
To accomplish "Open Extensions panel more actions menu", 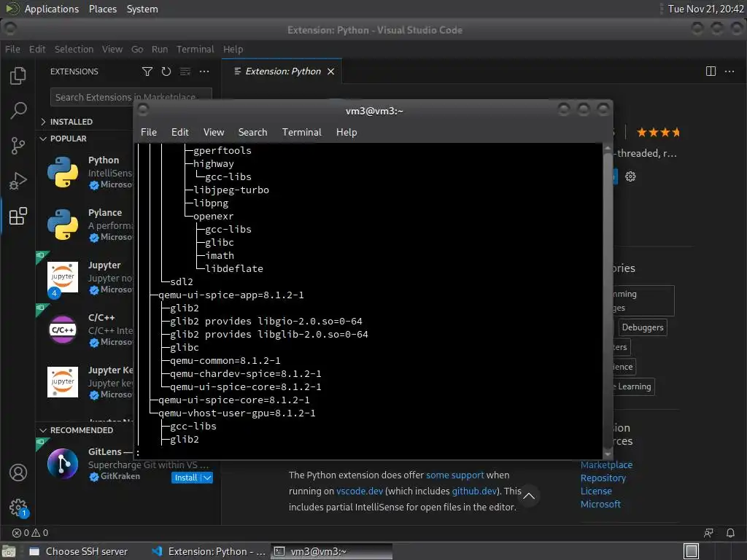I will pyautogui.click(x=204, y=71).
